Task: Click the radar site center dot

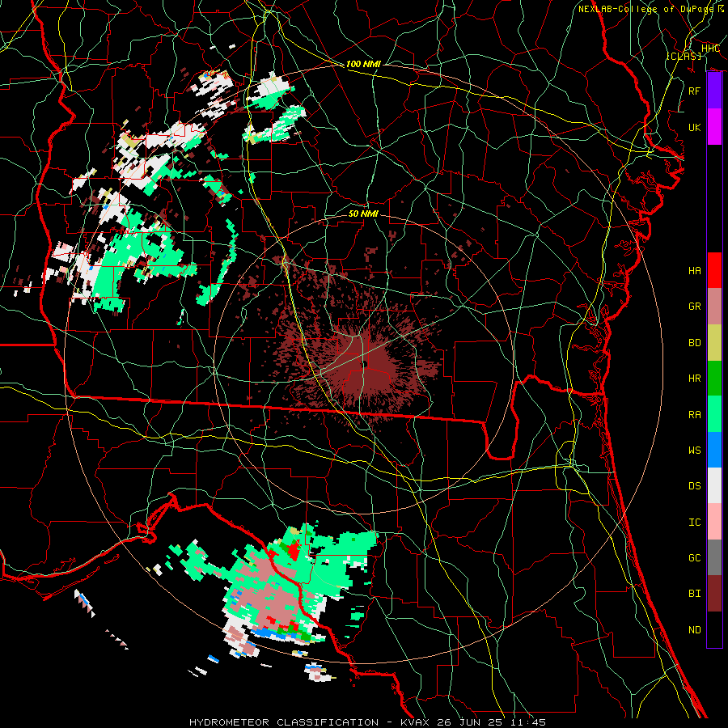Action: point(365,363)
